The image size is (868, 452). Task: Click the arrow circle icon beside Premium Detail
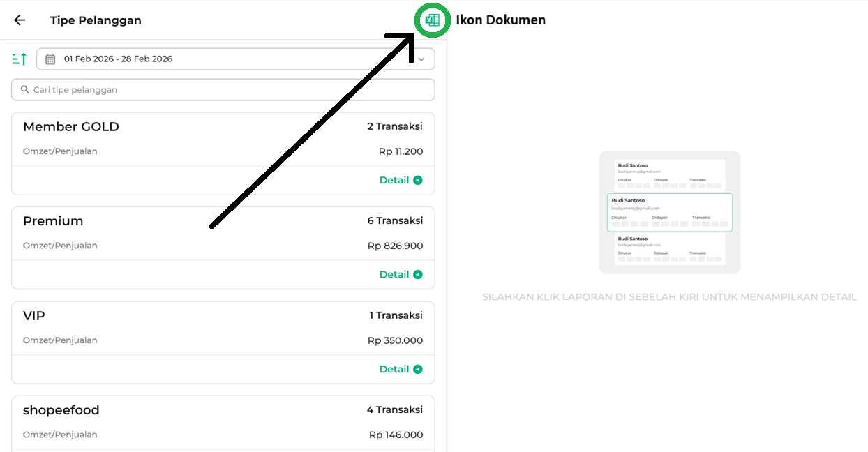[418, 275]
